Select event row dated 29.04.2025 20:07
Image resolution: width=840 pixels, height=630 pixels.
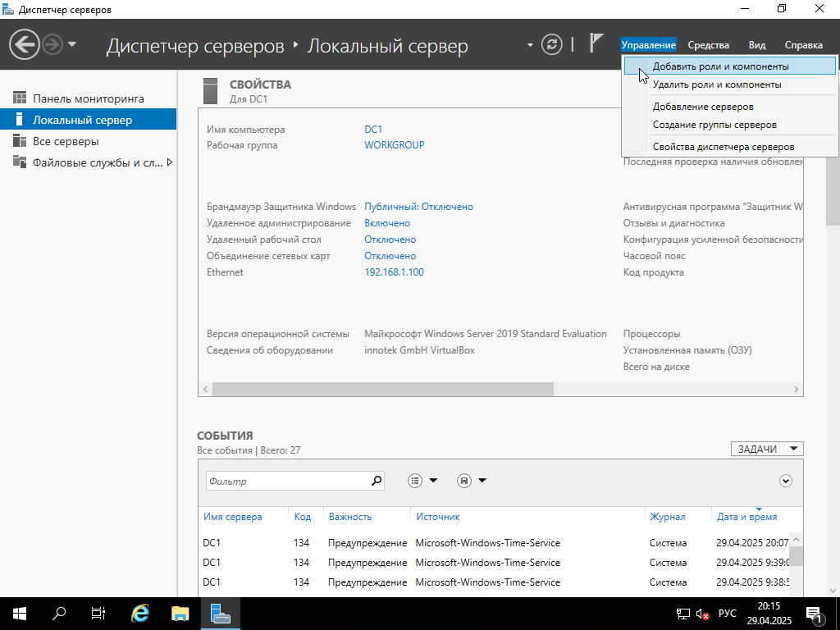tap(495, 543)
